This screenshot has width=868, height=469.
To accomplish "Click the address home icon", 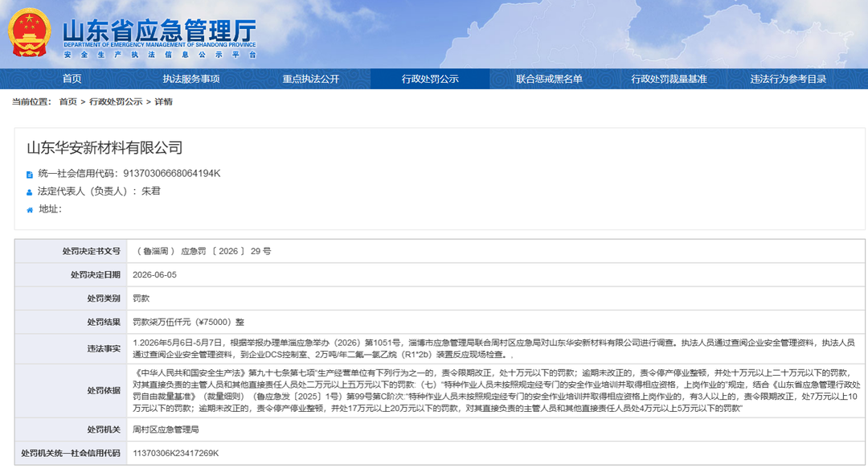I will 30,210.
